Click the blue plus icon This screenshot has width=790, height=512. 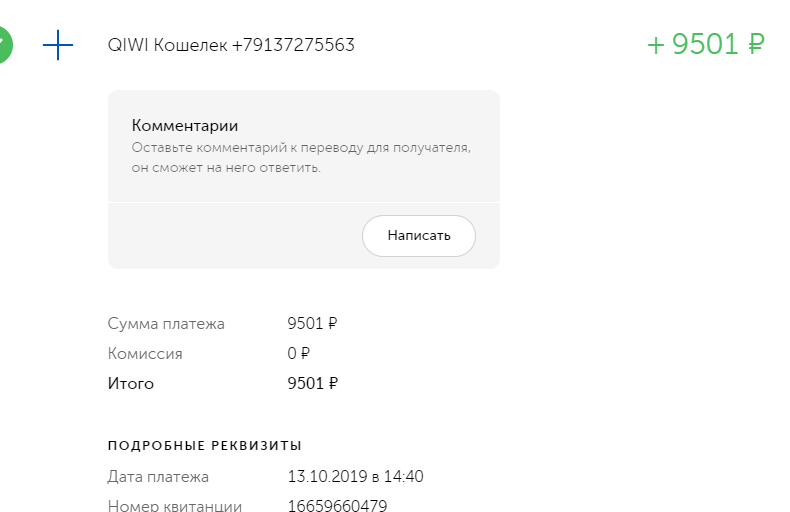(59, 45)
